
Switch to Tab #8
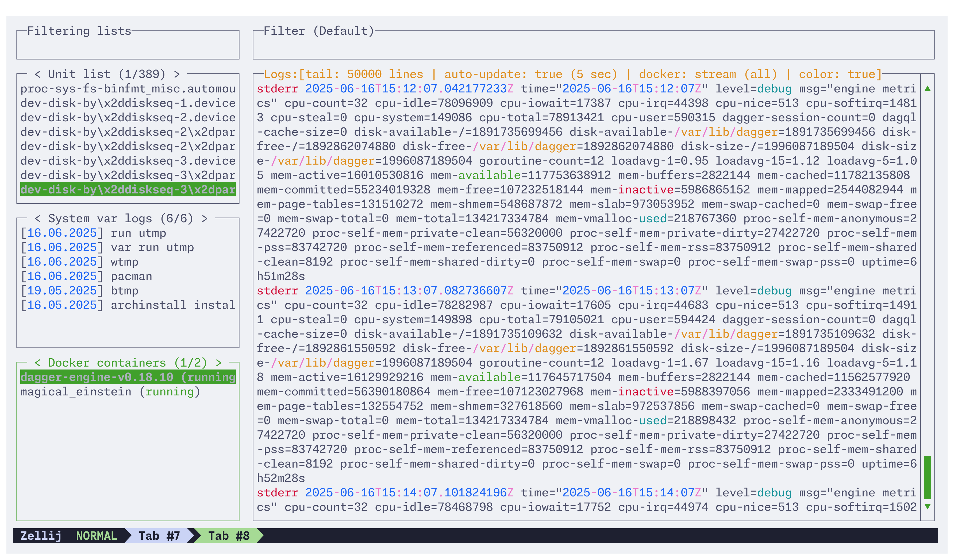[229, 536]
